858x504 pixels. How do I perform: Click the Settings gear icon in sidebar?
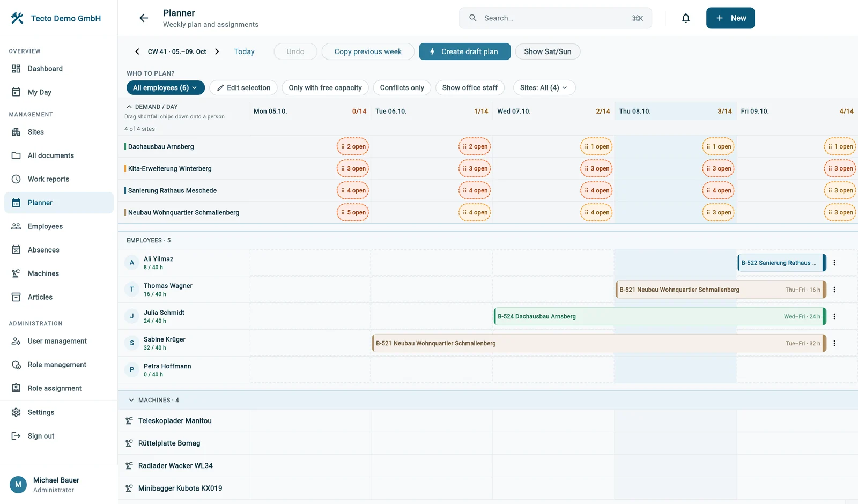point(16,412)
